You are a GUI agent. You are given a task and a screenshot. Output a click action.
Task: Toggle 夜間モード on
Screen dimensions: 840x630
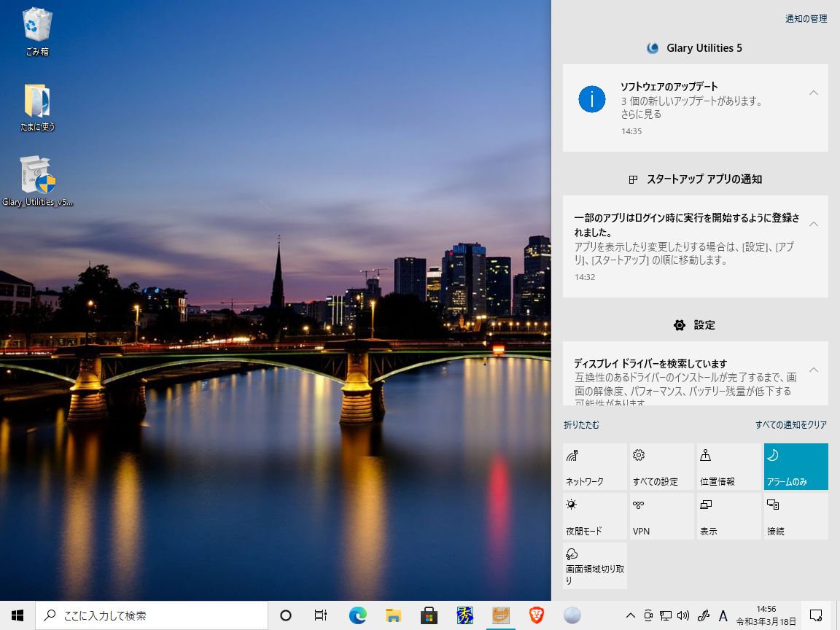[594, 516]
